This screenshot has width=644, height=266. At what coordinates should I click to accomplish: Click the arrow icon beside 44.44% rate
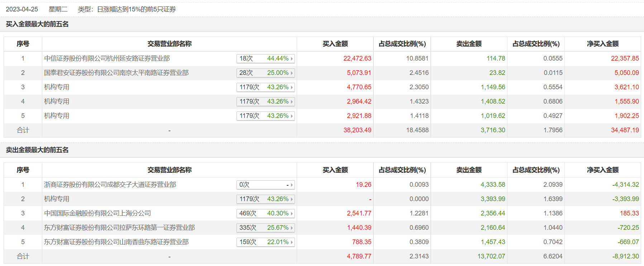(x=292, y=58)
